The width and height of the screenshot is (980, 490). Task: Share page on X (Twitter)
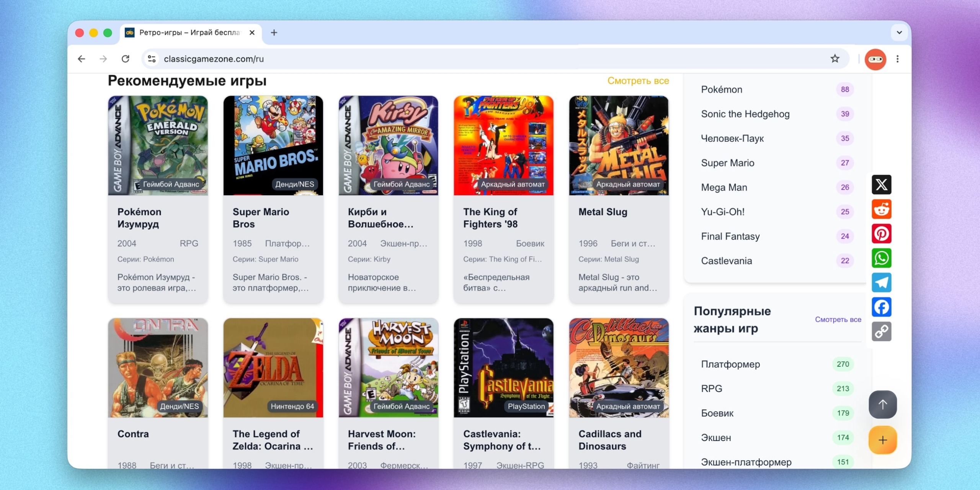click(881, 185)
